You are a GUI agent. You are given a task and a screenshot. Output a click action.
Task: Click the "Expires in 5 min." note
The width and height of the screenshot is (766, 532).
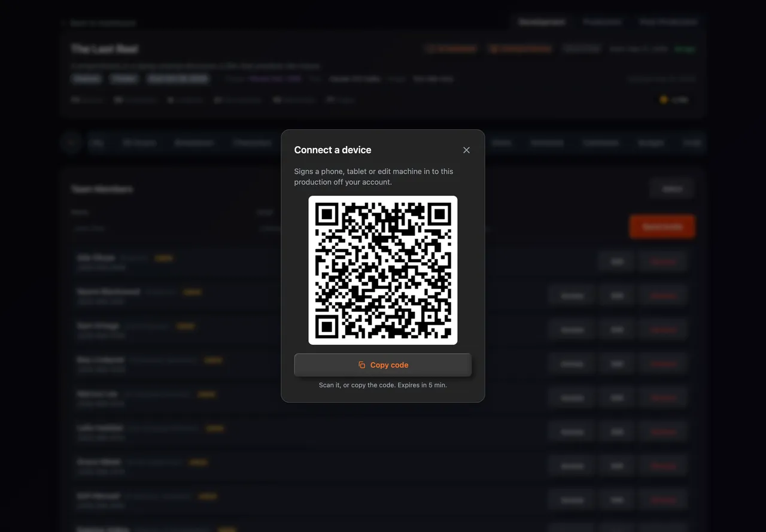click(422, 385)
